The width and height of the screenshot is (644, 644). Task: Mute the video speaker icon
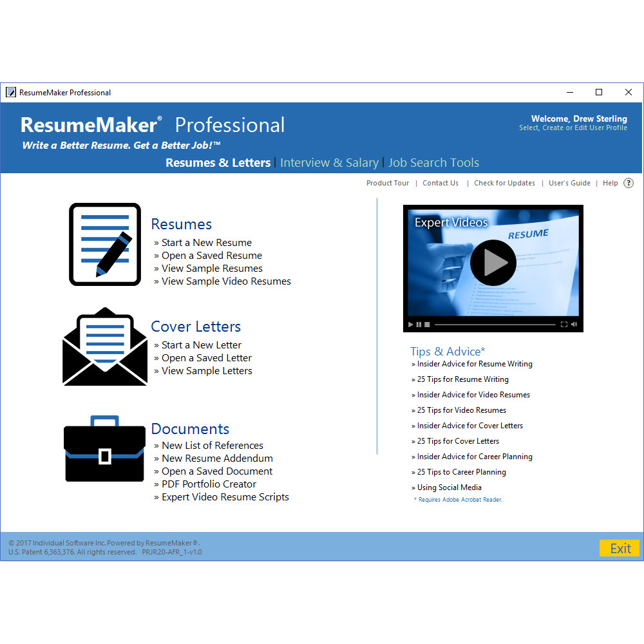click(x=574, y=324)
